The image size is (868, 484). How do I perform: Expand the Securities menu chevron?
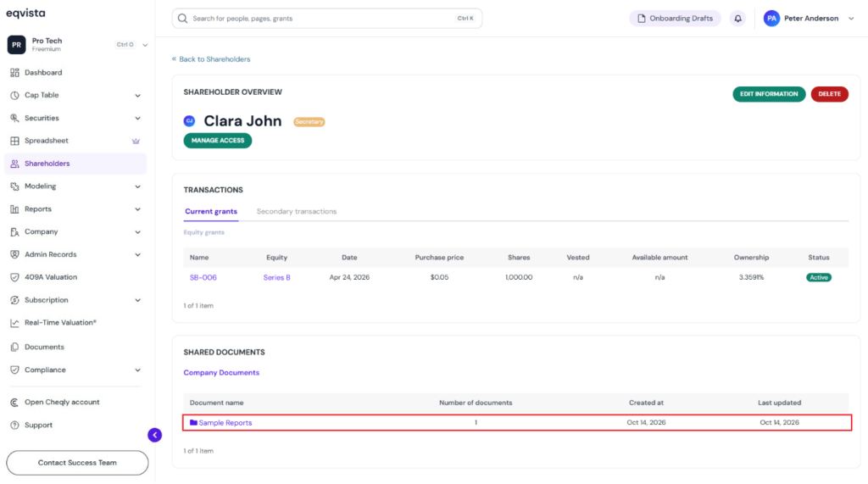pyautogui.click(x=138, y=119)
